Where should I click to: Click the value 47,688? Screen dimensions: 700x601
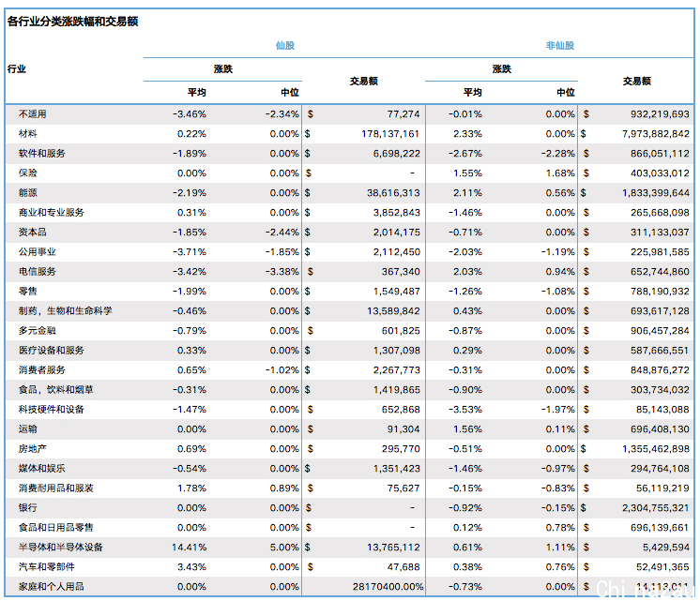[403, 566]
